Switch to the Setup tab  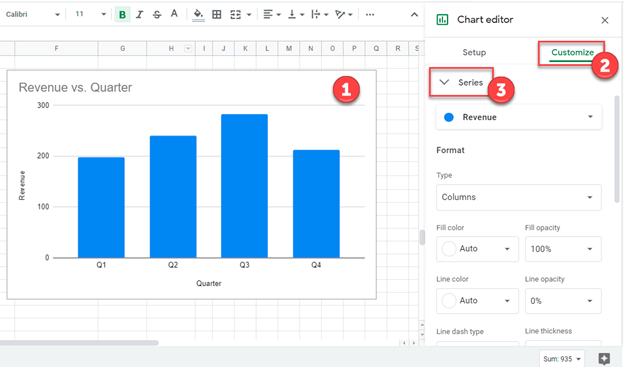[474, 52]
